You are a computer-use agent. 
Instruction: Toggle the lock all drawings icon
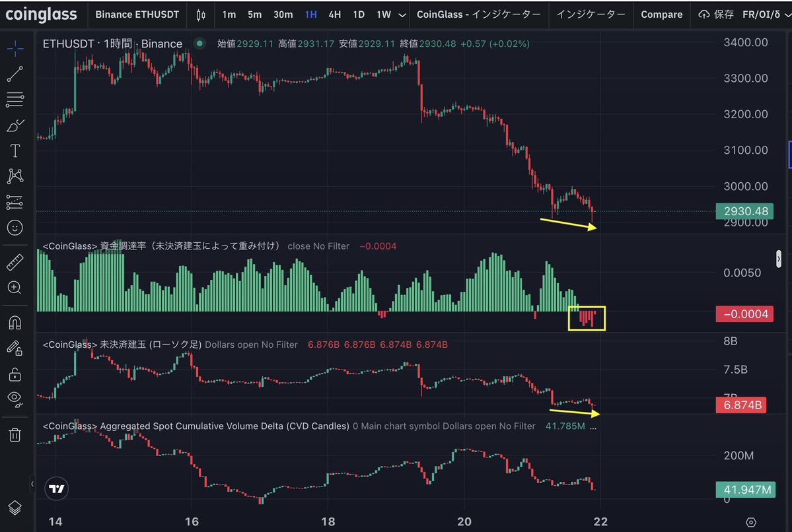coord(15,374)
